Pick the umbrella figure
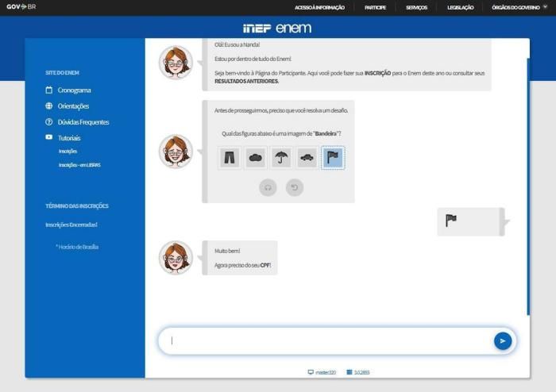This screenshot has height=392, width=556. [x=281, y=158]
